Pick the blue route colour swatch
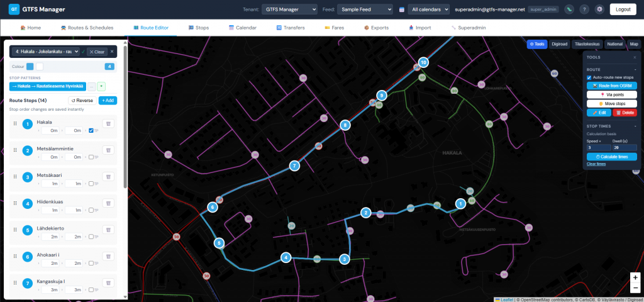 coord(30,66)
